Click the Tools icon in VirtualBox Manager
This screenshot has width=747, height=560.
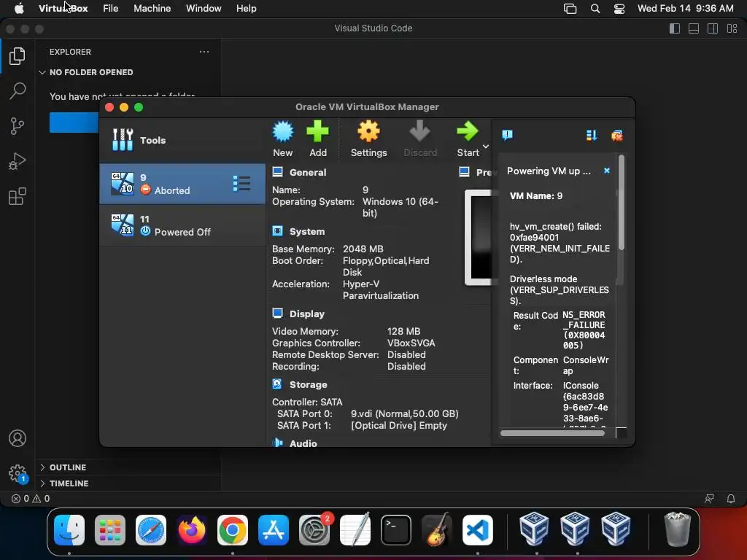click(x=123, y=140)
